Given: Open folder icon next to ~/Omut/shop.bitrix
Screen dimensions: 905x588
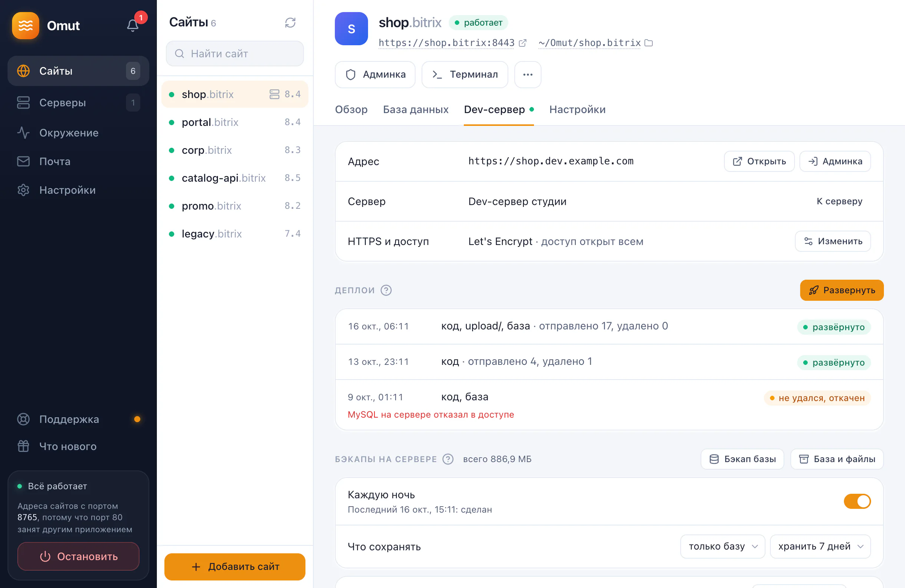Looking at the screenshot, I should coord(649,43).
